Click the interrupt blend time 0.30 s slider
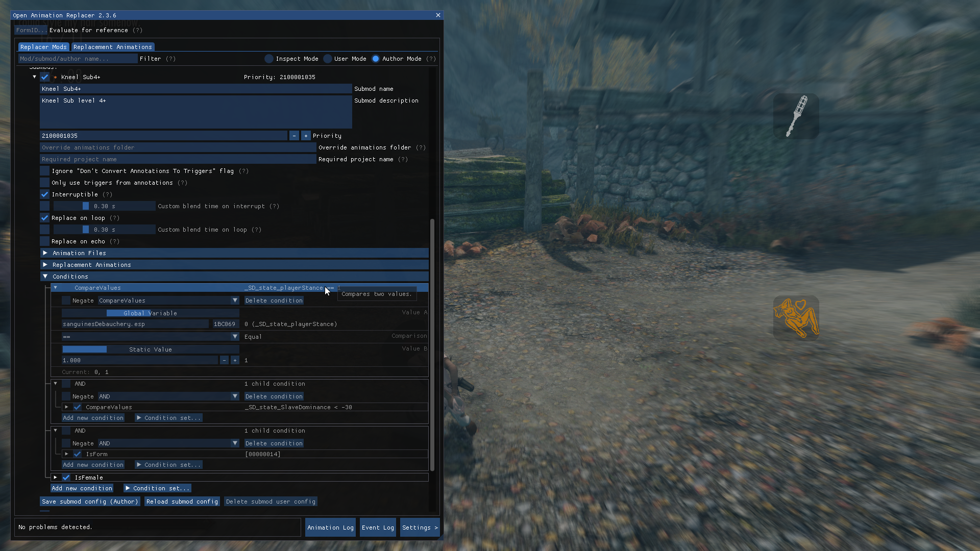 [105, 206]
